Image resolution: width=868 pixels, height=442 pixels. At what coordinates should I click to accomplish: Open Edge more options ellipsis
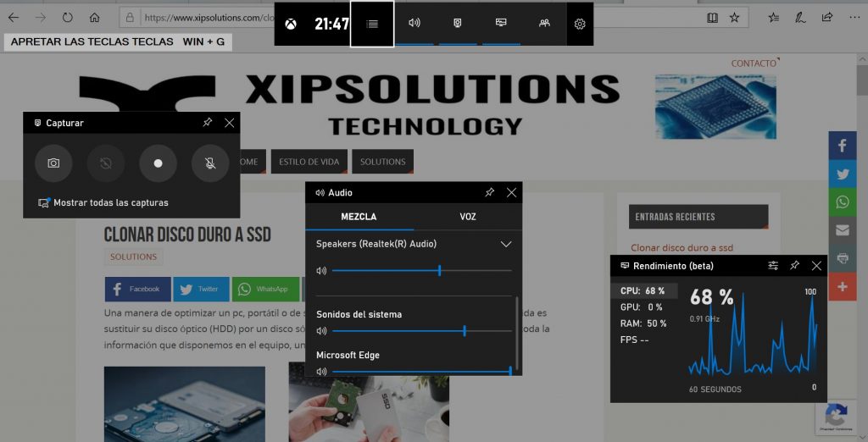point(854,18)
